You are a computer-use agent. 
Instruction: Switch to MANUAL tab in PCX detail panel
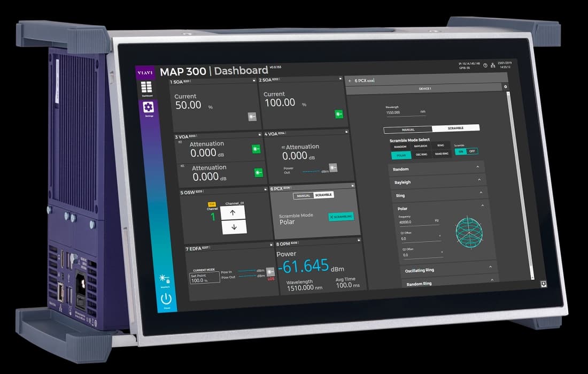(x=408, y=129)
